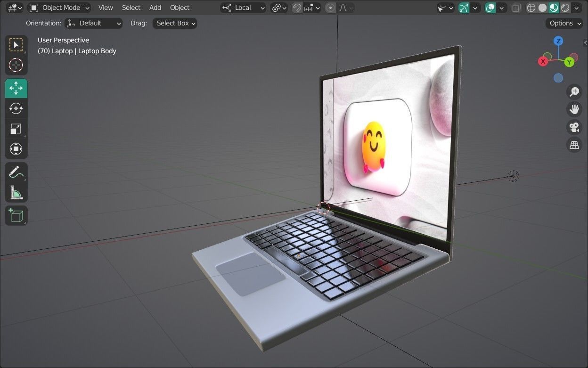
Task: Open the Object Mode dropdown
Action: (59, 8)
